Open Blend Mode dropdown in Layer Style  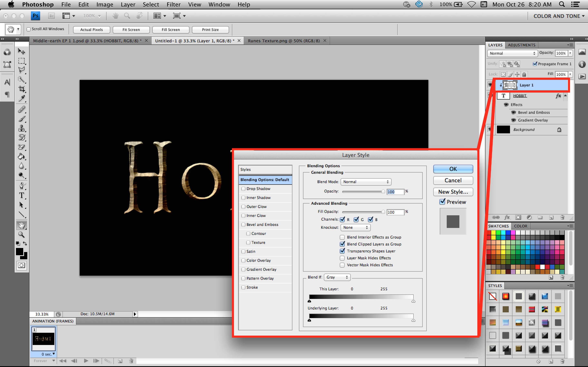[x=366, y=182]
